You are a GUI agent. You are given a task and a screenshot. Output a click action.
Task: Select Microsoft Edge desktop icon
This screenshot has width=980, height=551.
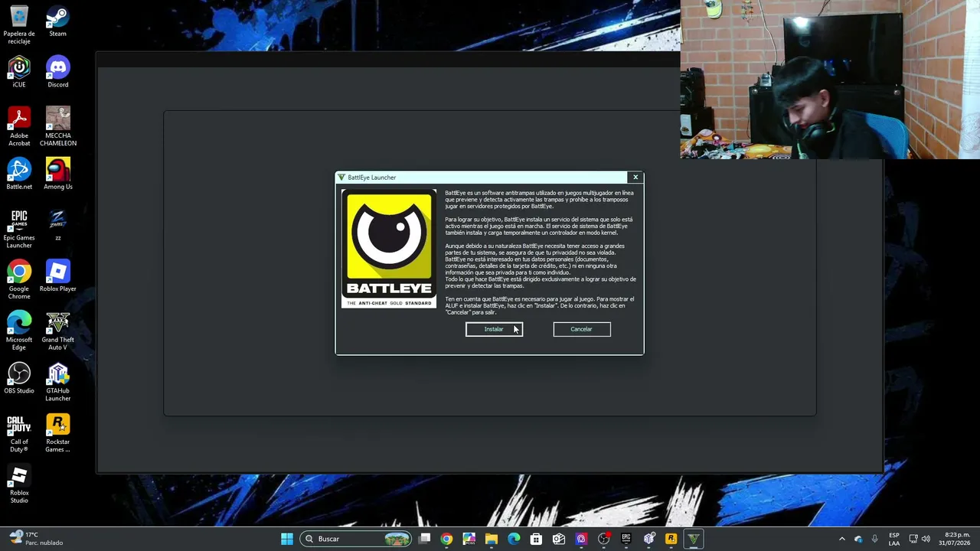(x=19, y=331)
